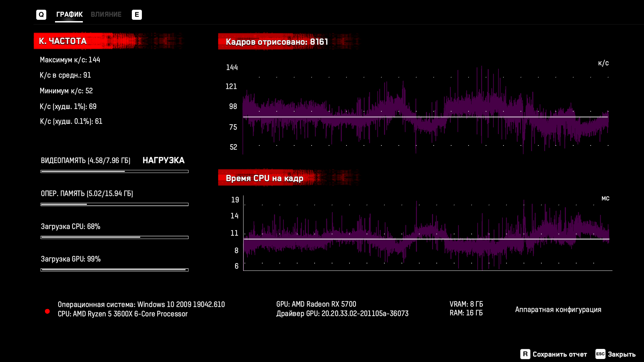Image resolution: width=644 pixels, height=362 pixels.
Task: Click the Время CPU на кадр header
Action: pos(264,178)
